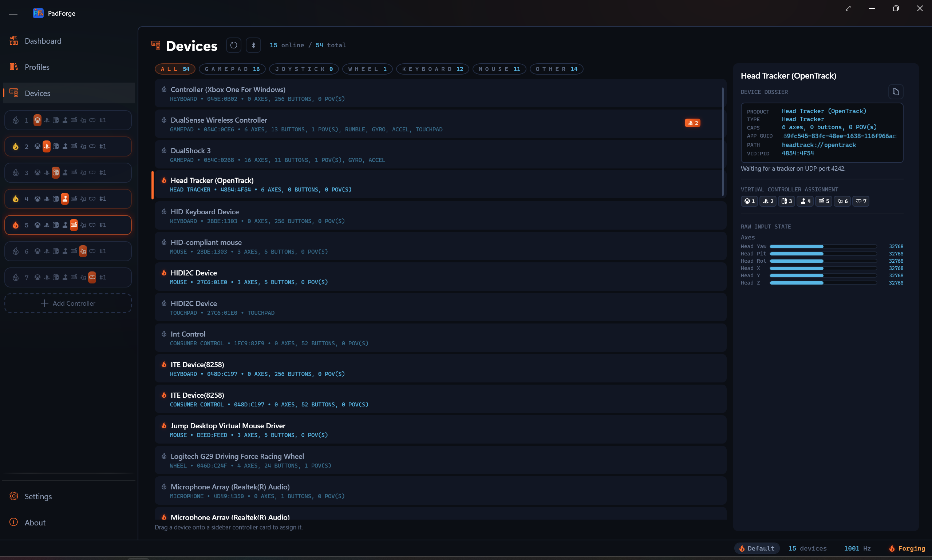Click the PlayStation 2 badge on DualSense row
This screenshot has width=932, height=560.
coord(692,123)
